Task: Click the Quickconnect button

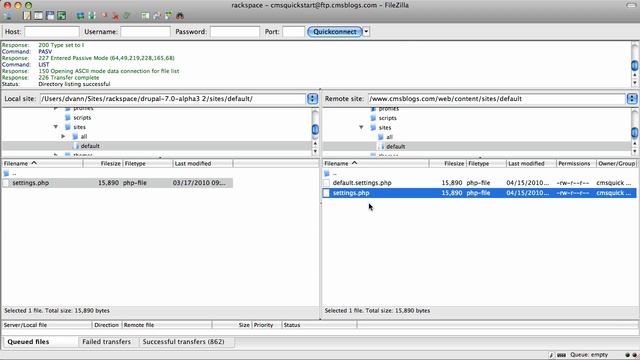Action: tap(335, 31)
